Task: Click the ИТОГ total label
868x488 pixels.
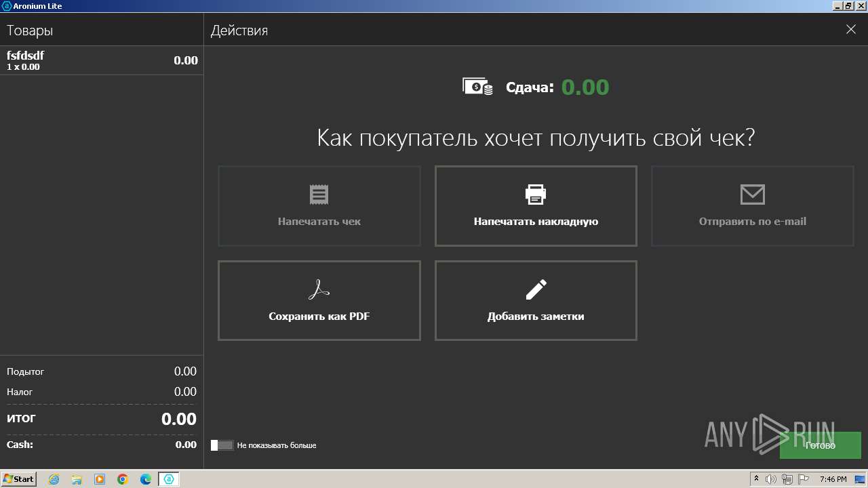Action: [21, 418]
